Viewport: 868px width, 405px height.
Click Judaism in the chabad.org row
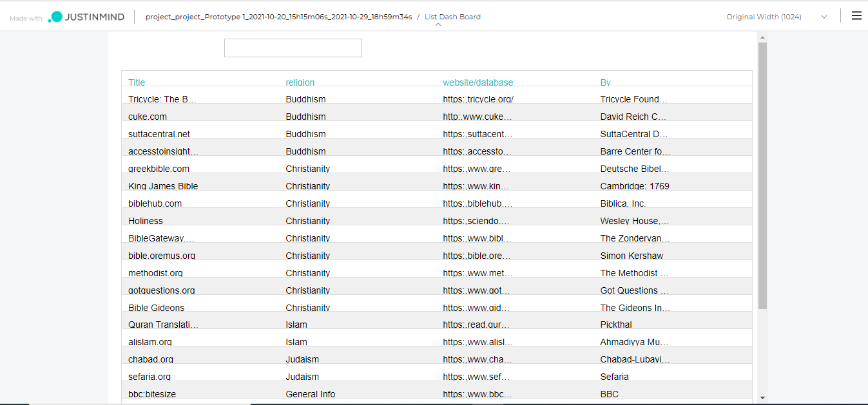click(x=302, y=359)
